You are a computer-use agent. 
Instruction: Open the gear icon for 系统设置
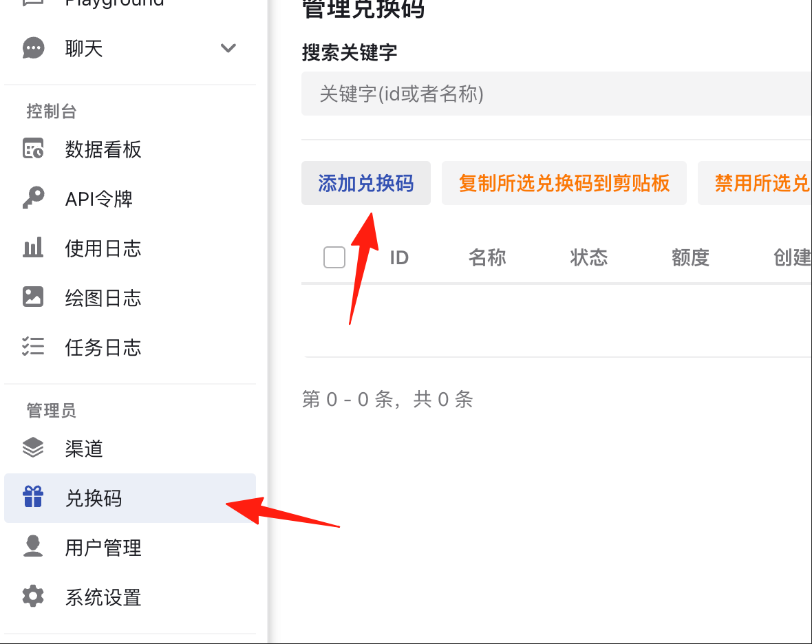point(33,597)
